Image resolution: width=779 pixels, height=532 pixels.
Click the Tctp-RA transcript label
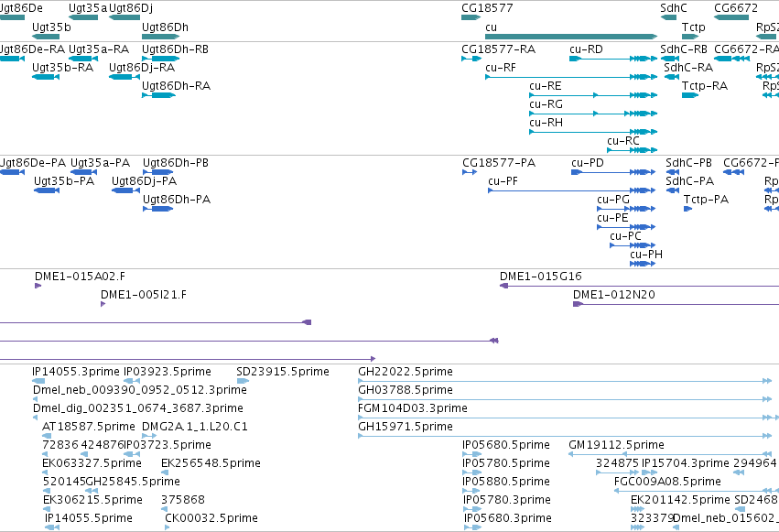(705, 86)
